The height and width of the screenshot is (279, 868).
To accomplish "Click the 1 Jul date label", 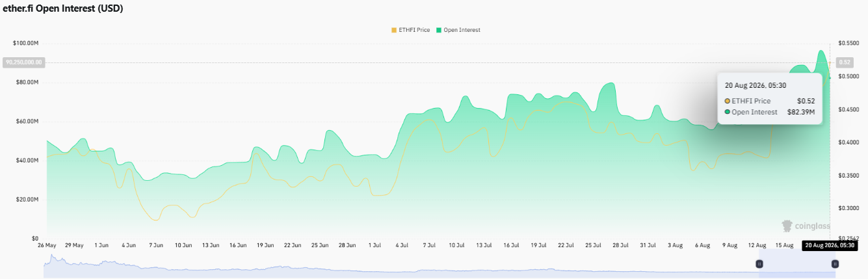I will [x=374, y=245].
